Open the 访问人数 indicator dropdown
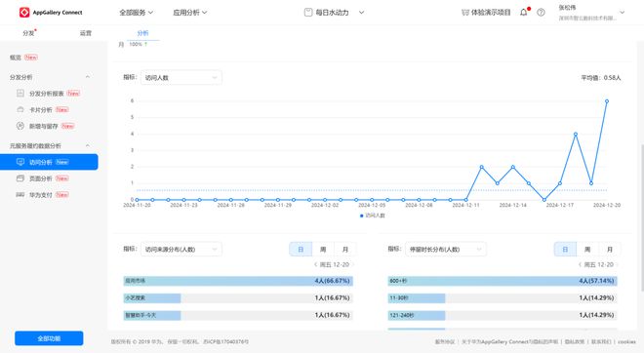This screenshot has height=353, width=644. point(181,78)
